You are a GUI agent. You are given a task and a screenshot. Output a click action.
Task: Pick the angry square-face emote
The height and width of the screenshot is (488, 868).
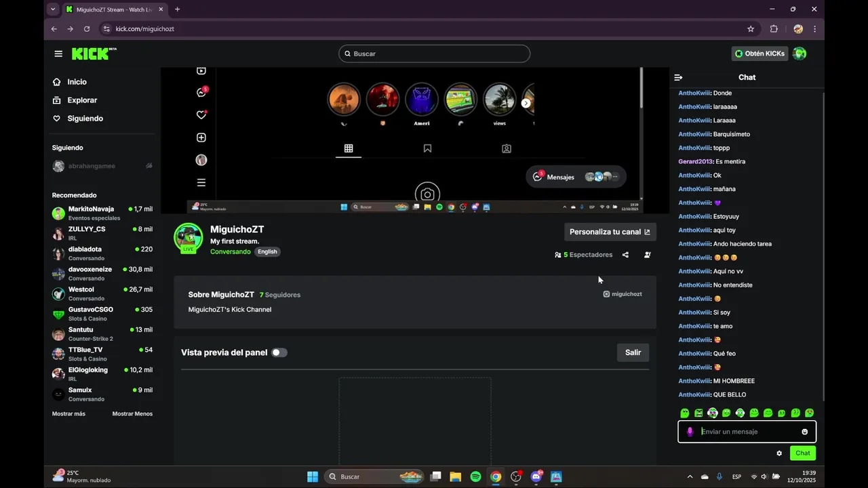(x=698, y=413)
